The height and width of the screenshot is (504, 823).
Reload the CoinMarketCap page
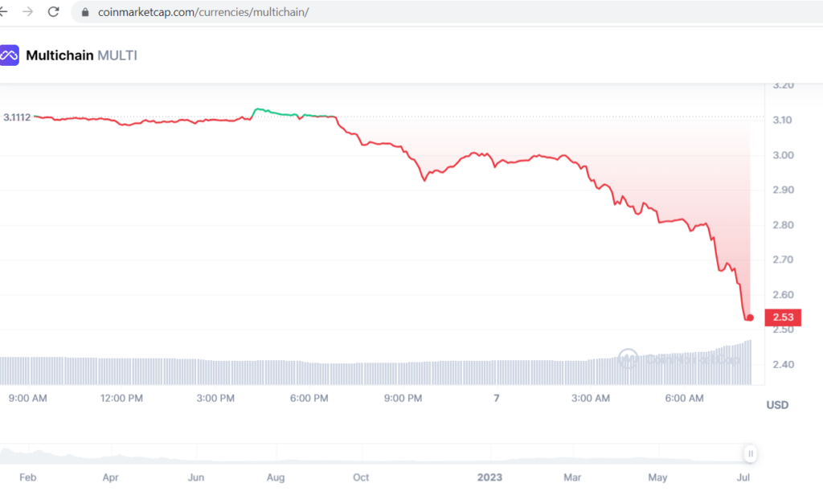(54, 12)
